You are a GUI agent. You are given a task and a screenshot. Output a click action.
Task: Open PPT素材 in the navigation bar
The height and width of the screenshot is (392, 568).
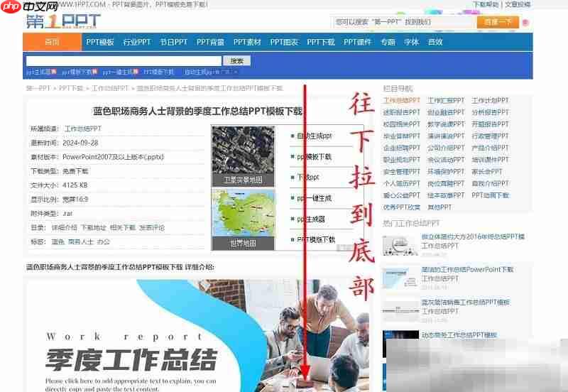pyautogui.click(x=247, y=42)
